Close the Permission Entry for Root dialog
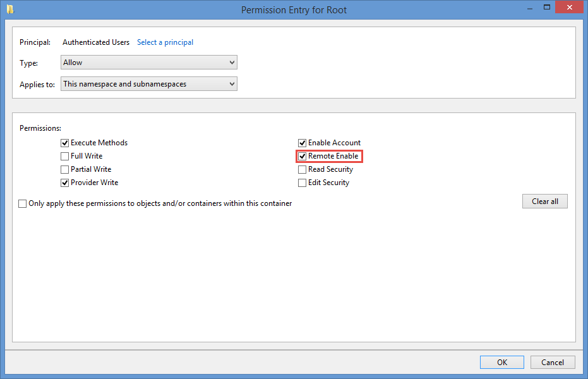 click(x=569, y=7)
